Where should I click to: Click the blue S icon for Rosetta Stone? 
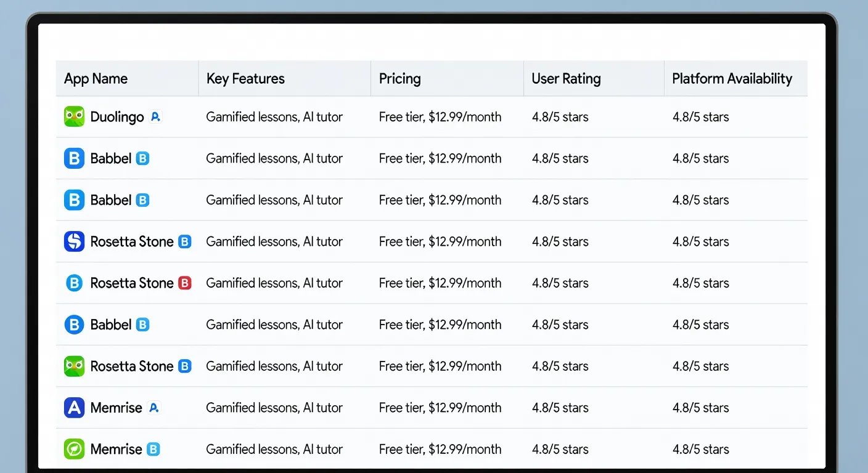pyautogui.click(x=74, y=241)
